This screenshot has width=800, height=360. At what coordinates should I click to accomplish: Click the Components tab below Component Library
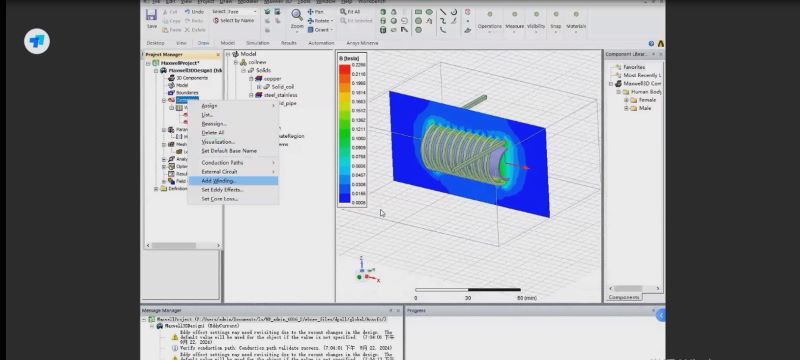coord(624,297)
